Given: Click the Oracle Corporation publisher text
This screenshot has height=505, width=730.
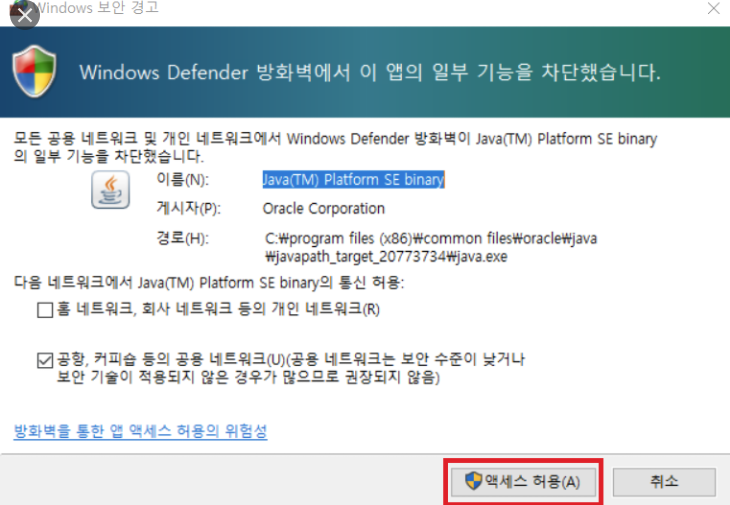Looking at the screenshot, I should click(324, 209).
